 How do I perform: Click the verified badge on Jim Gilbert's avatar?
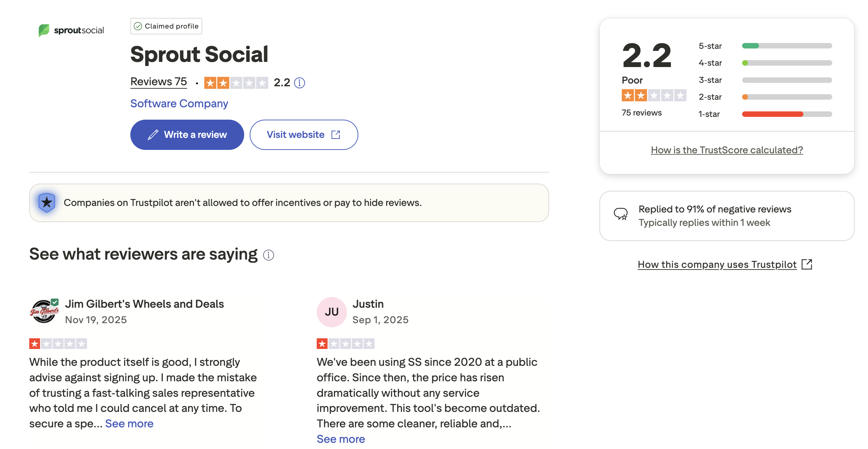[x=55, y=302]
